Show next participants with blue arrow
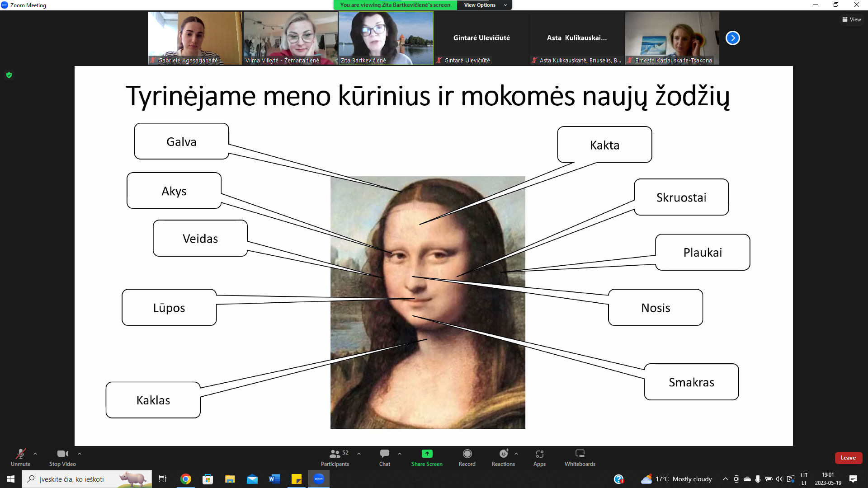This screenshot has height=488, width=868. pyautogui.click(x=732, y=38)
